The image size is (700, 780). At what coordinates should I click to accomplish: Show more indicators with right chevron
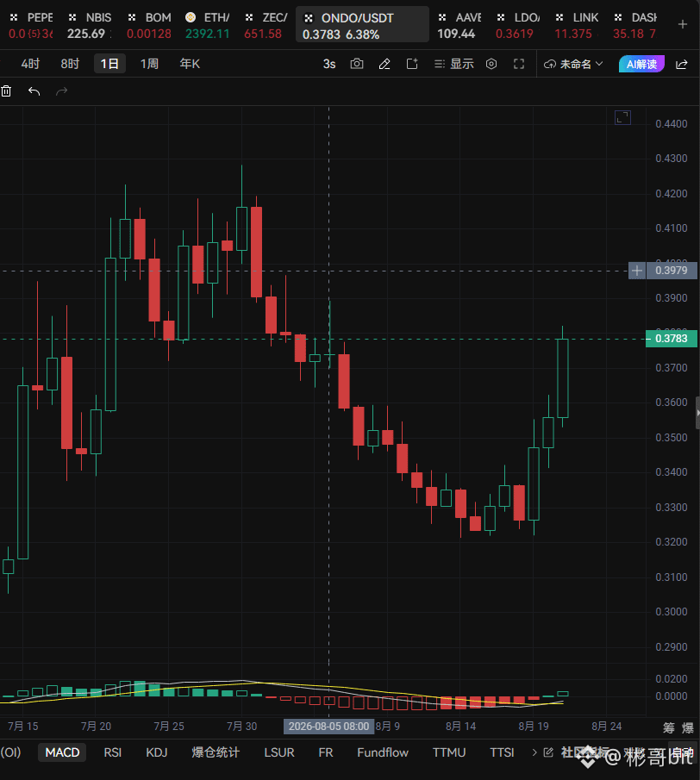(534, 752)
